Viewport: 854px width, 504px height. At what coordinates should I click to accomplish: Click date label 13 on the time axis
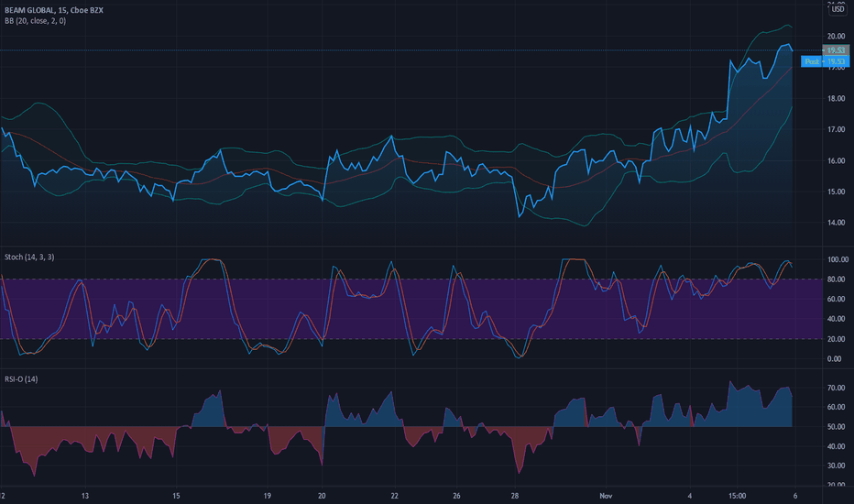click(x=85, y=496)
